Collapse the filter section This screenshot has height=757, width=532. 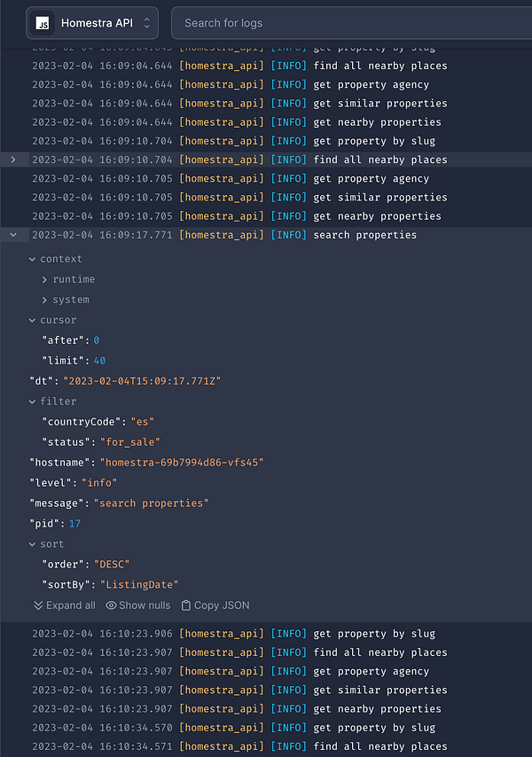tap(32, 402)
